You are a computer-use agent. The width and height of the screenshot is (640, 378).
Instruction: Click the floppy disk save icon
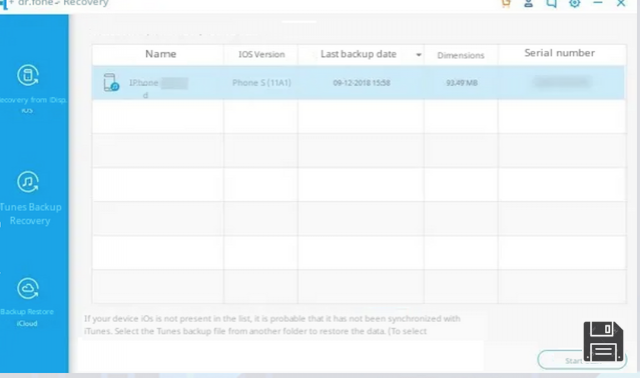point(603,341)
